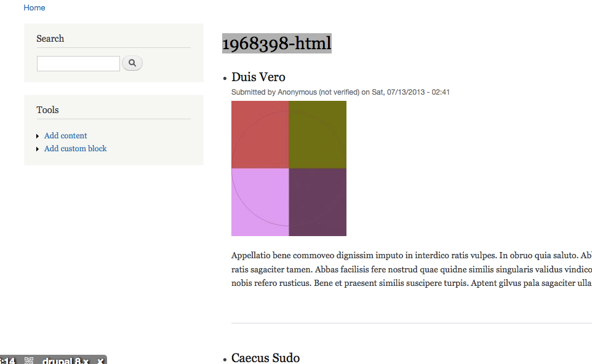Screen dimensions: 592x364
Task: Click the arrow bullet beside Add custom block
Action: 38,149
